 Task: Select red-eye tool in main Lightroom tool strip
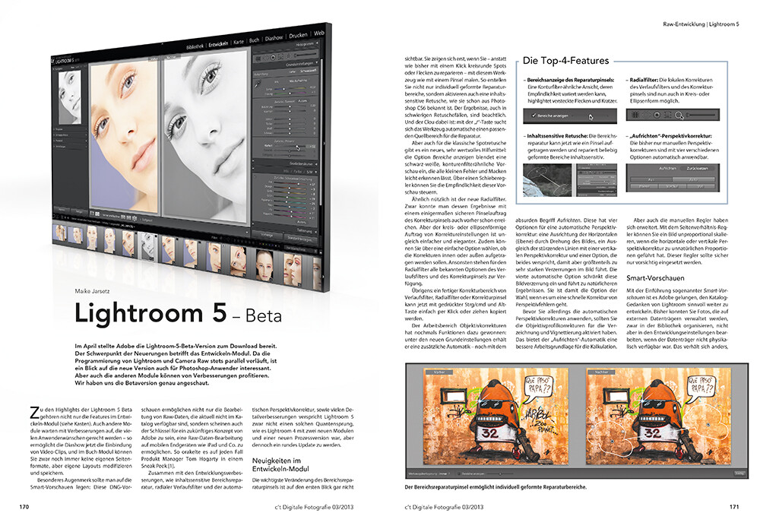(273, 57)
